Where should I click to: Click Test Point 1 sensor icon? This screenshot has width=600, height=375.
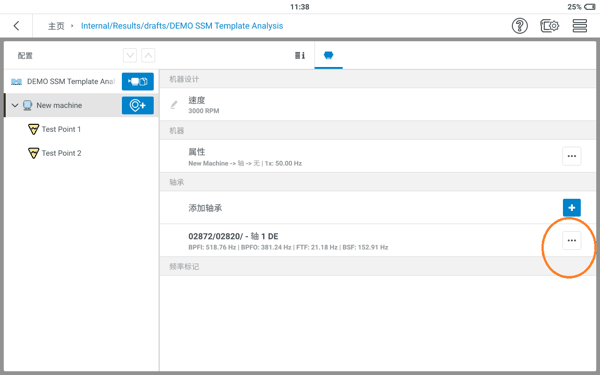coord(33,129)
